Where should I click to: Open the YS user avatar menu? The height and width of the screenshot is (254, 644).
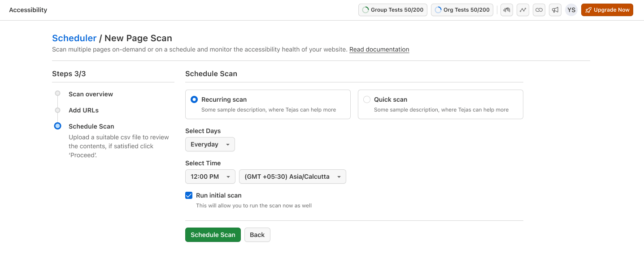click(x=571, y=10)
